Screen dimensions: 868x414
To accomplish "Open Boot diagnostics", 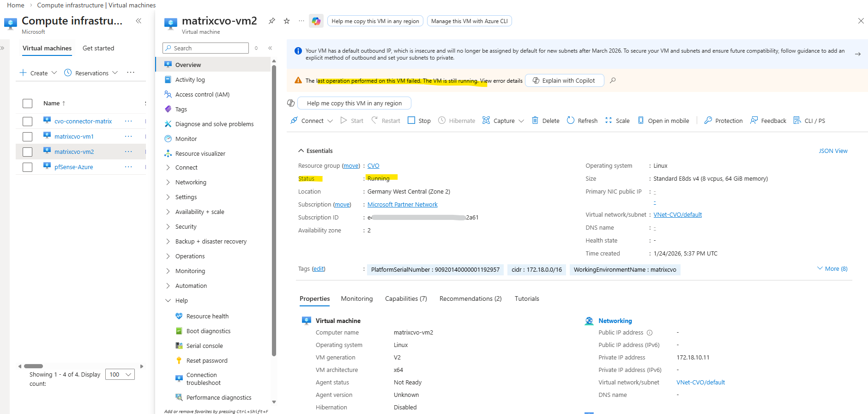I will [208, 331].
